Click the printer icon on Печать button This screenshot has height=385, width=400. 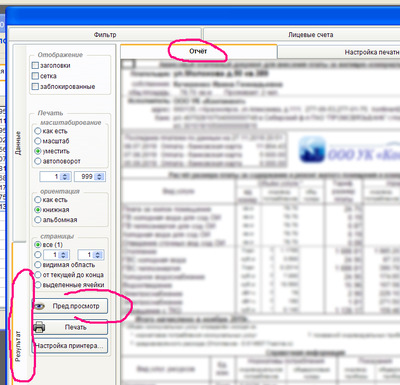pyautogui.click(x=39, y=327)
